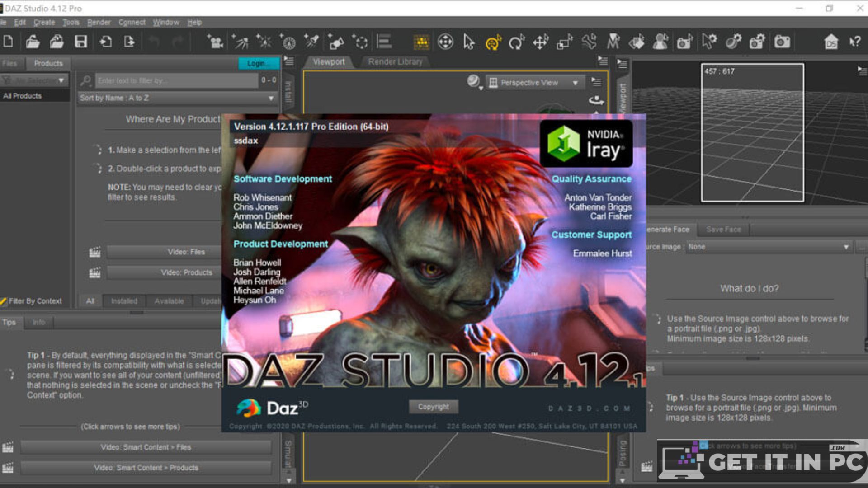Click the Open File folder icon
This screenshot has height=488, width=868.
tap(33, 42)
